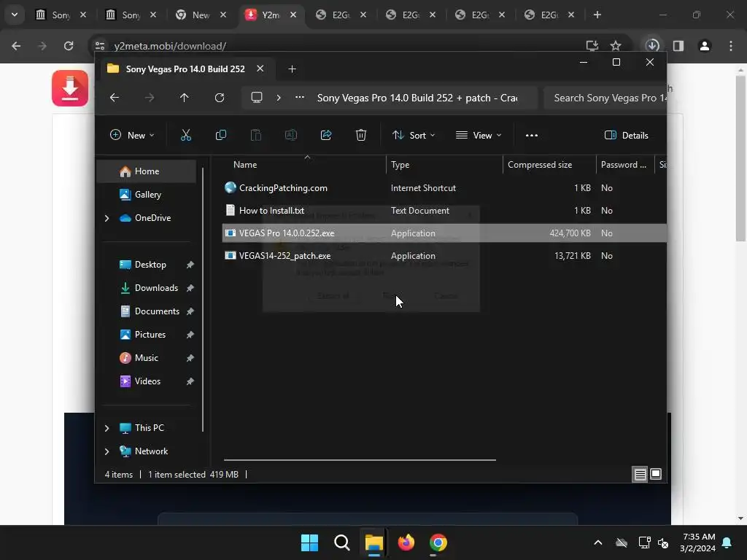This screenshot has width=747, height=560.
Task: Open a new Chrome tab
Action: tap(597, 15)
